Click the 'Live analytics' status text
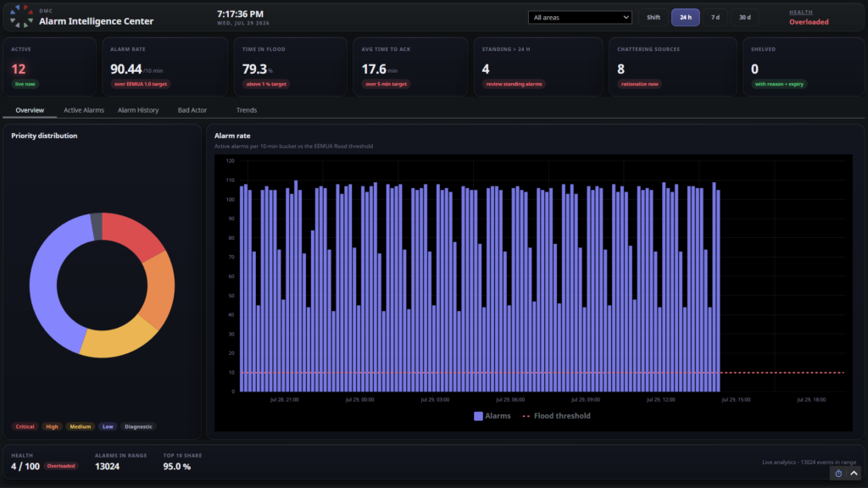 click(x=809, y=462)
